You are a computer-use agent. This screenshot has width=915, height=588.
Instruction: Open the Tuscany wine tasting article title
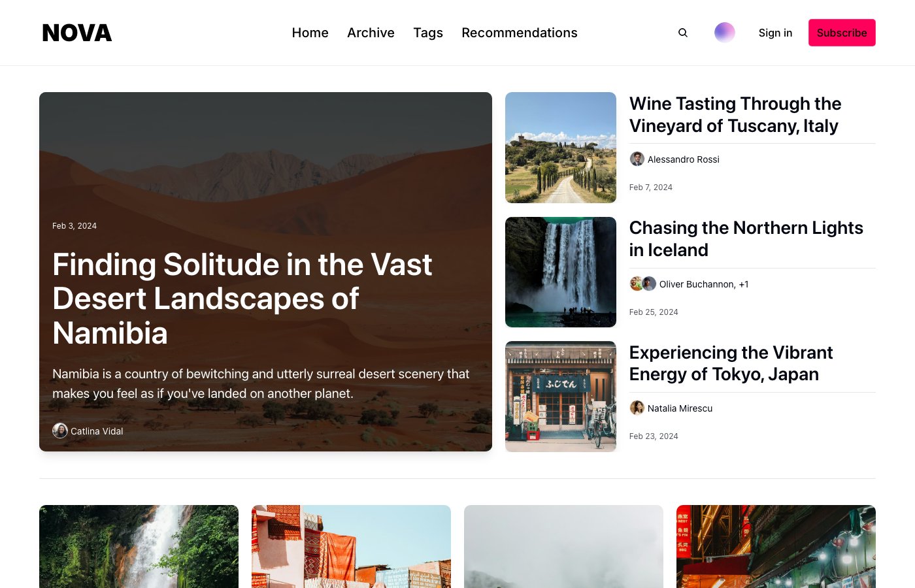(735, 114)
